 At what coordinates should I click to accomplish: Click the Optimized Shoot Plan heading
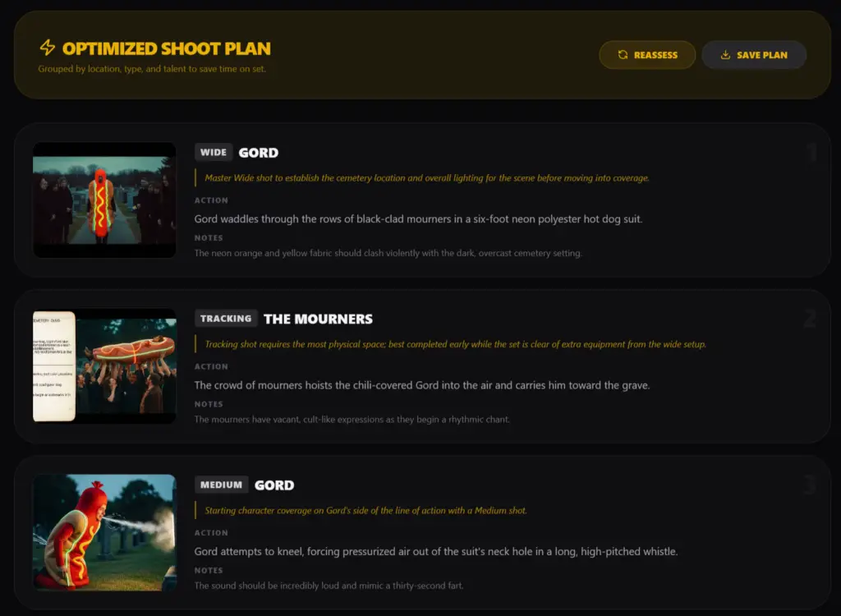167,48
